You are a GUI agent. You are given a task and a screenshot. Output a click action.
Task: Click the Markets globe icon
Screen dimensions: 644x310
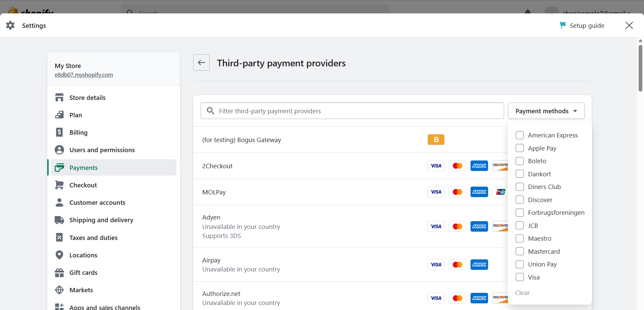59,290
